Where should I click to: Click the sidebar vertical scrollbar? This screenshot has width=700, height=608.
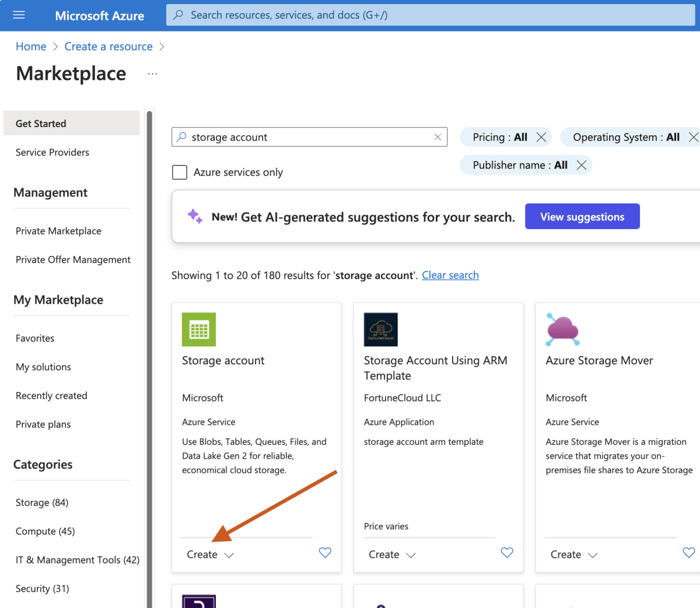pyautogui.click(x=149, y=359)
